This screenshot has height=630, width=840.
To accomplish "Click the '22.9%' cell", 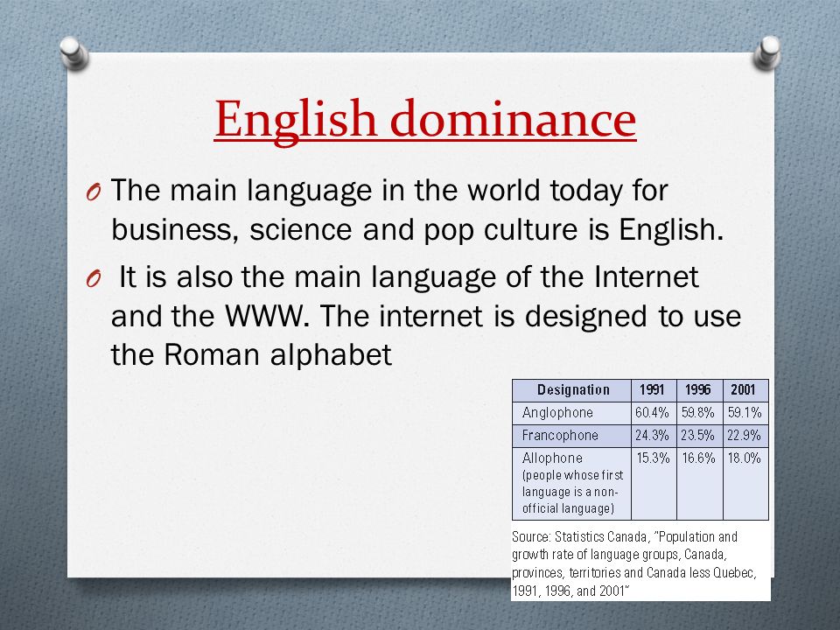I will tap(744, 436).
